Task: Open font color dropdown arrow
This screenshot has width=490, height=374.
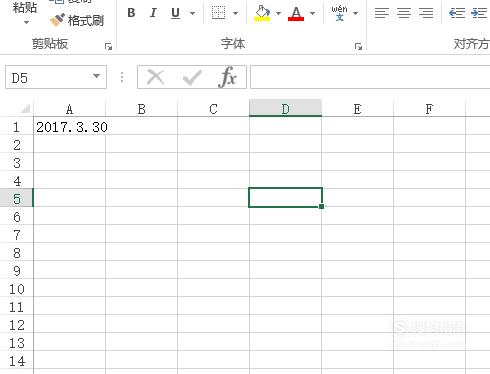Action: 312,13
